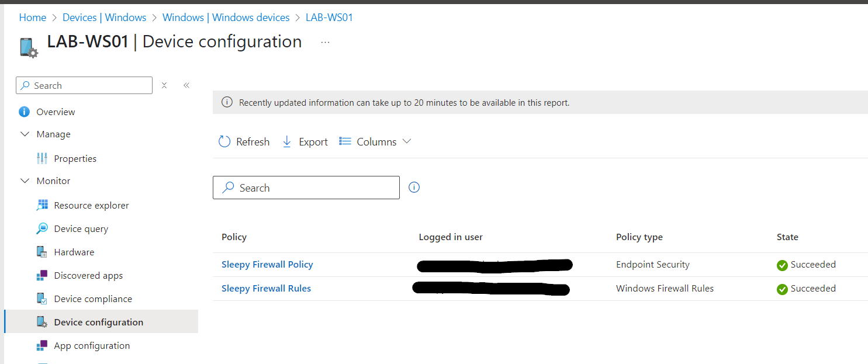Click the ellipsis next to Device configuration title

[x=325, y=43]
